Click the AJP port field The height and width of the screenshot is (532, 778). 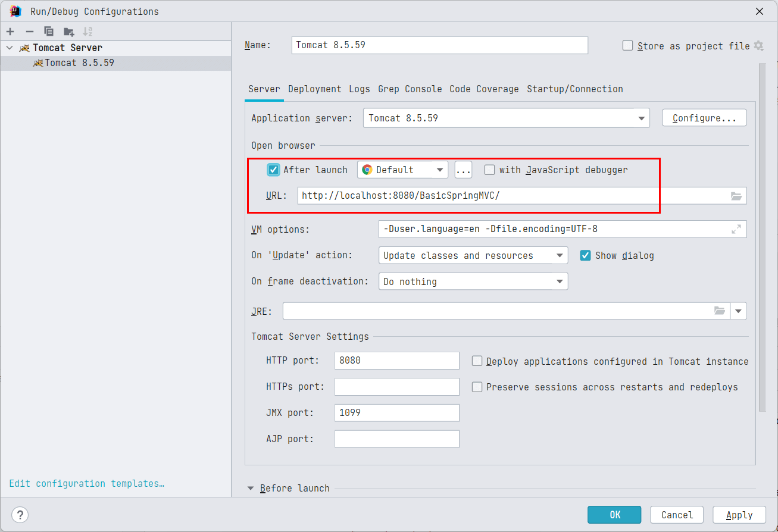tap(397, 439)
